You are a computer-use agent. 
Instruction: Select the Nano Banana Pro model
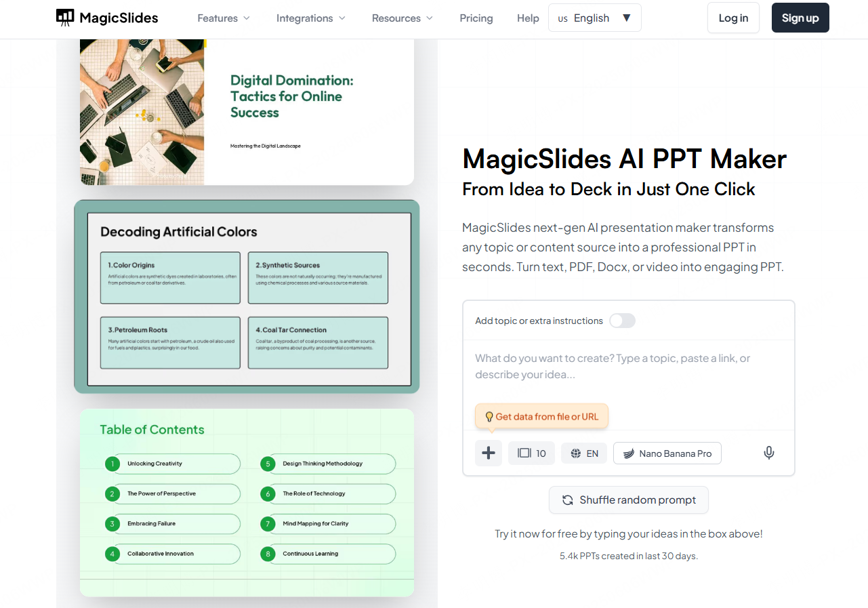pyautogui.click(x=667, y=453)
